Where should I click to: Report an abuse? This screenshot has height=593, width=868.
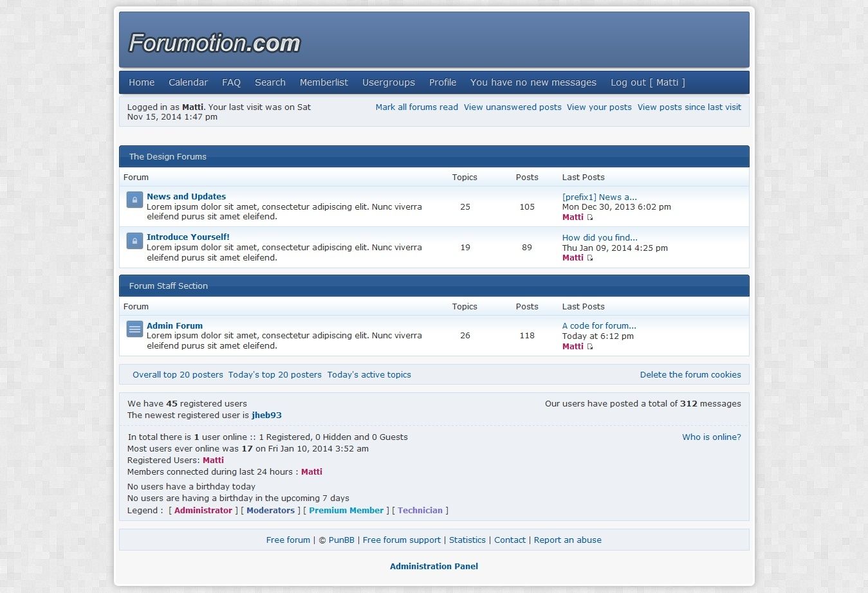coord(568,540)
